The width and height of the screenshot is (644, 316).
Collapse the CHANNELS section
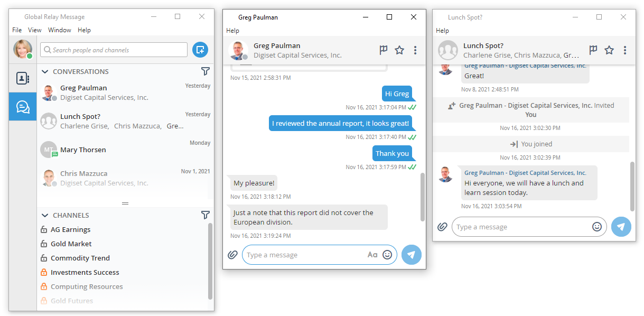[44, 215]
